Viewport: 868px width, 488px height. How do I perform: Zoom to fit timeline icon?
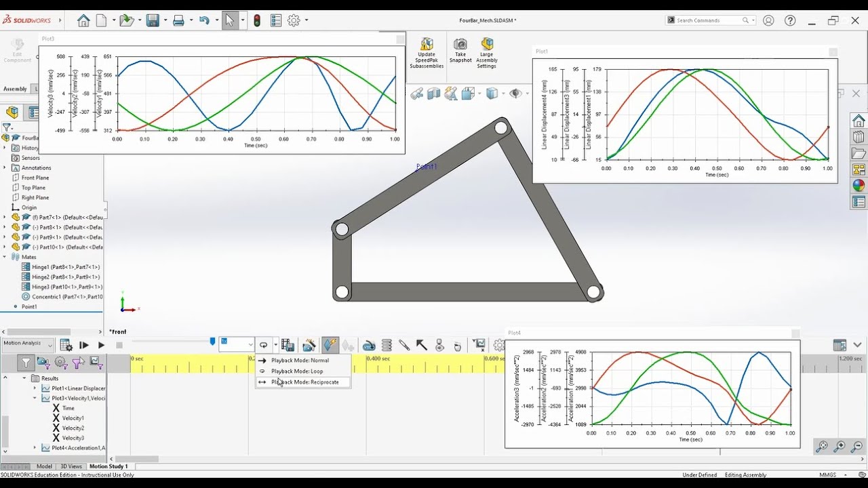coord(822,446)
